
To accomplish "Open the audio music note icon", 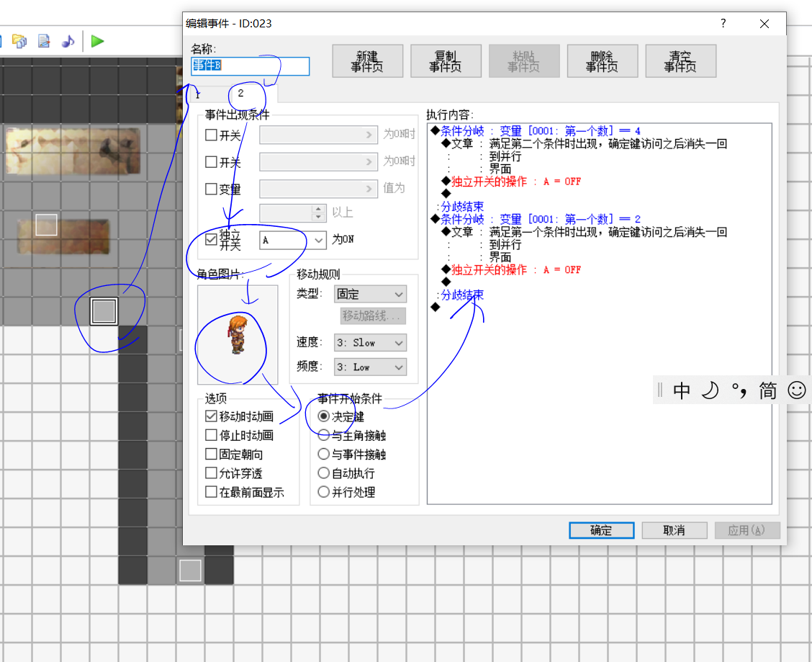I will coord(68,41).
